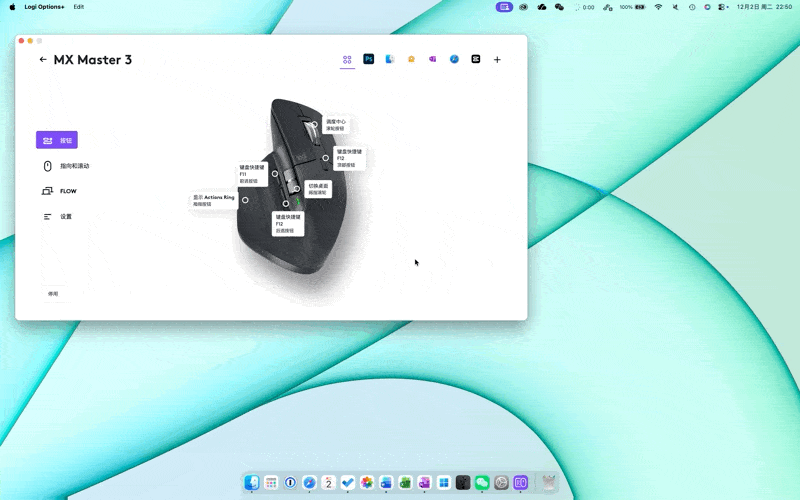Open Photos from the Dock

click(367, 483)
